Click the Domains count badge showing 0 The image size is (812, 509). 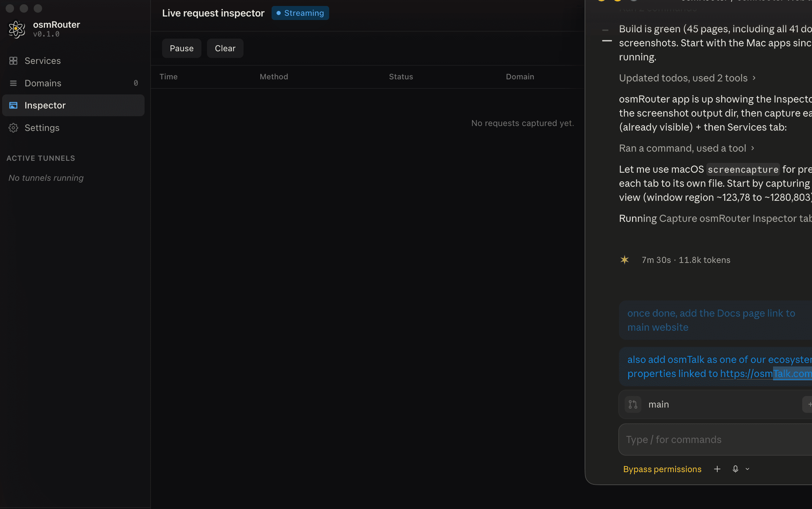[136, 83]
